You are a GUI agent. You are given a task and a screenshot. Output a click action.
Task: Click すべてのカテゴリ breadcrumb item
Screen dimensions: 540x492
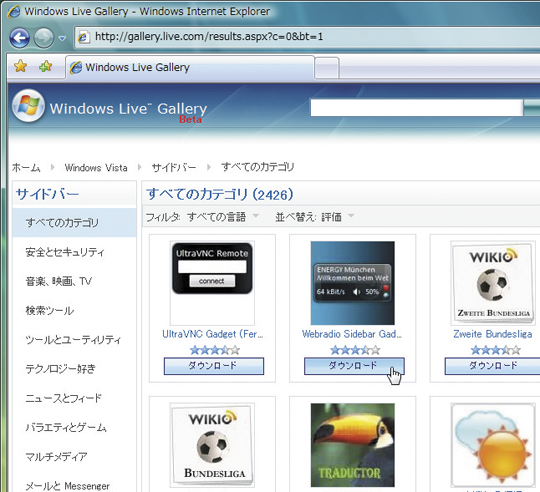tap(258, 167)
